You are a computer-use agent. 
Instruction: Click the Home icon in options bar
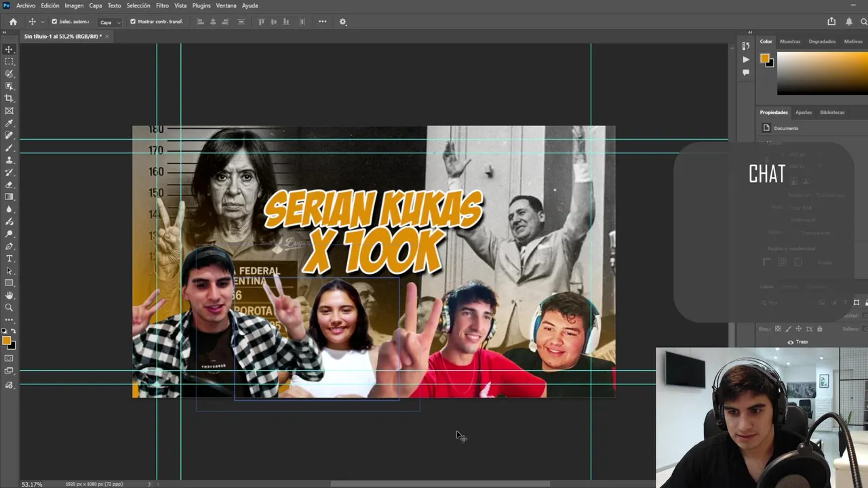[x=13, y=22]
